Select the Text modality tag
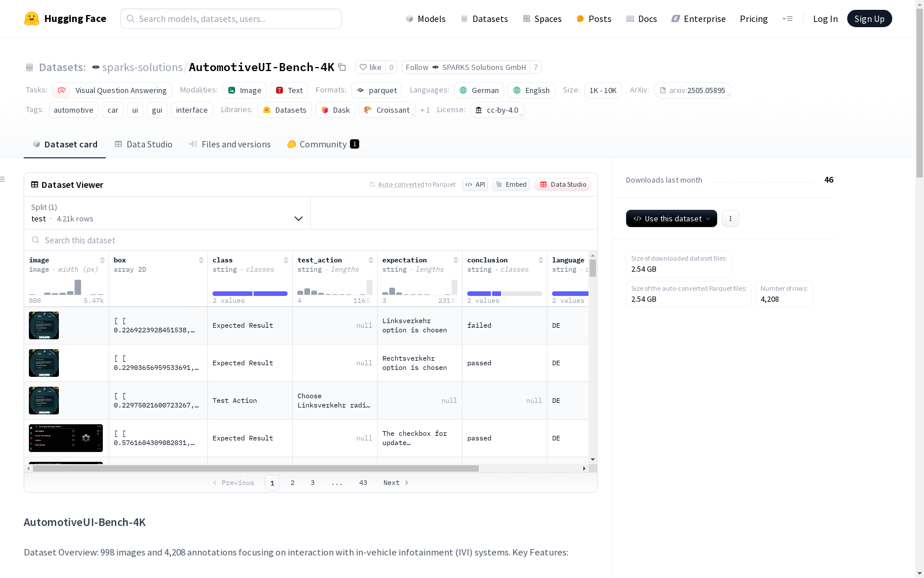Viewport: 924px width, 578px height. (289, 90)
